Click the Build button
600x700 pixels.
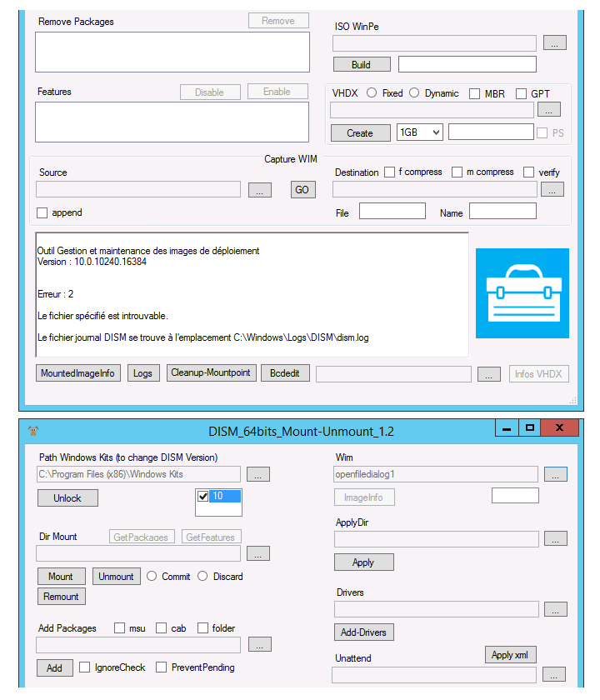(362, 64)
